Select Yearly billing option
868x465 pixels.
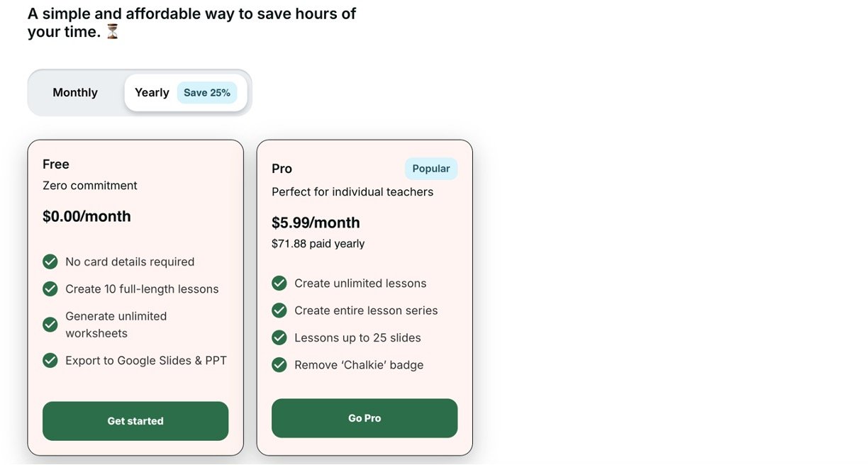(x=152, y=93)
